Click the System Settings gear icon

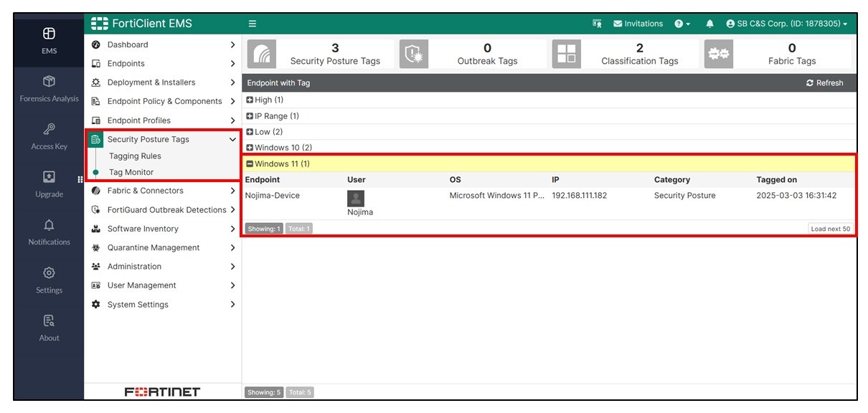(95, 305)
